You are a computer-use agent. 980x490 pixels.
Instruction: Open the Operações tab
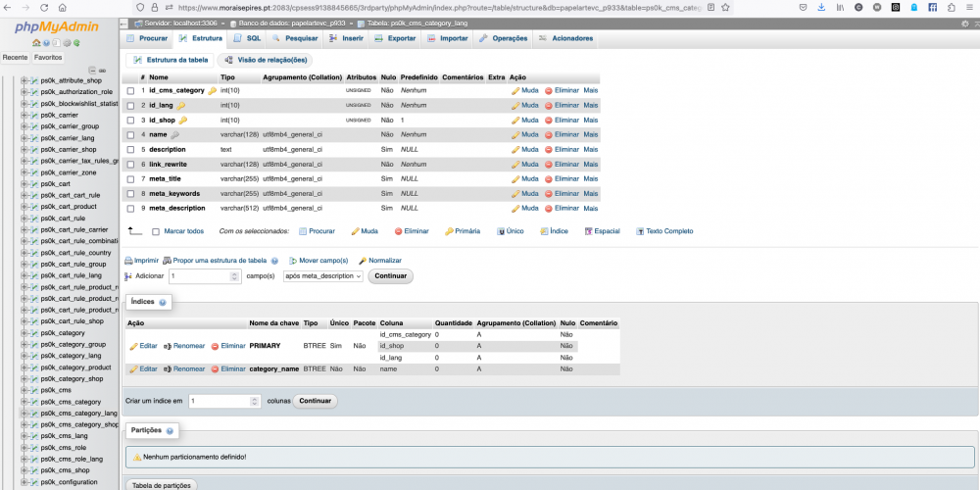click(x=504, y=38)
